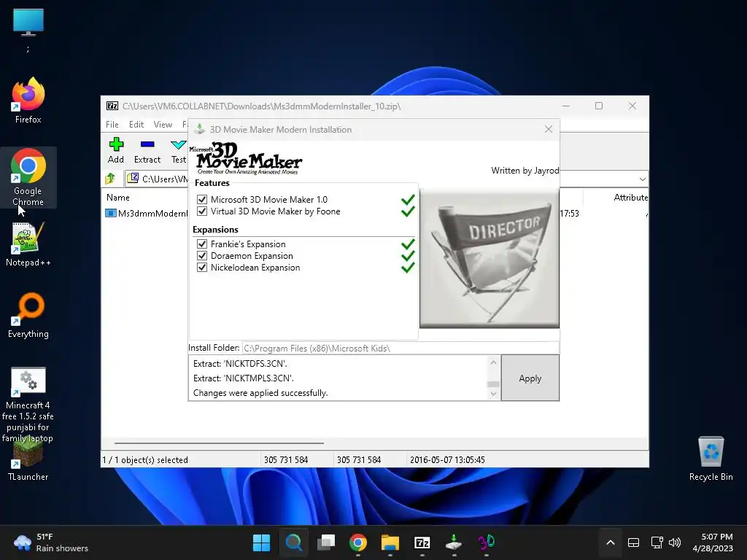Screen dimensions: 747x560
Task: Select the Everything search desktop icon
Action: tap(28, 315)
